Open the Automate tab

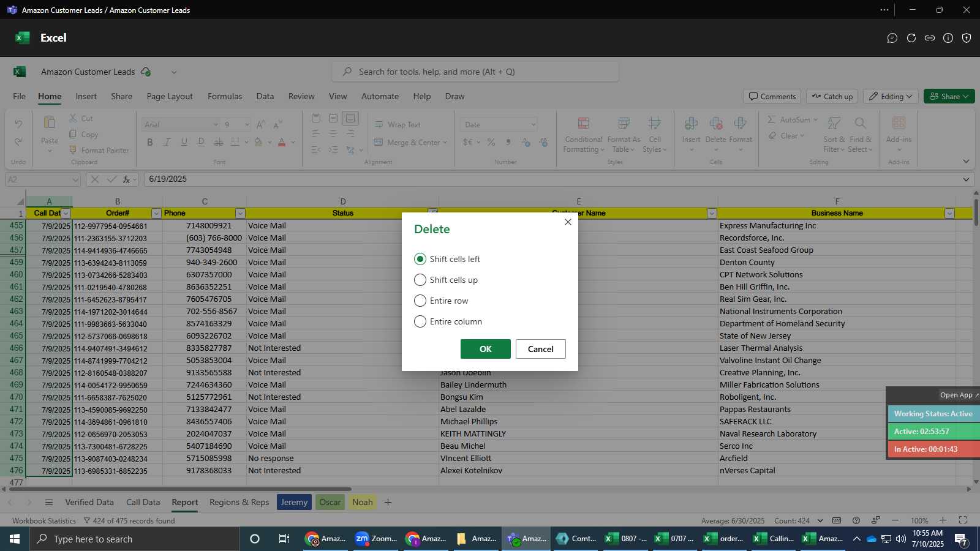(x=380, y=96)
